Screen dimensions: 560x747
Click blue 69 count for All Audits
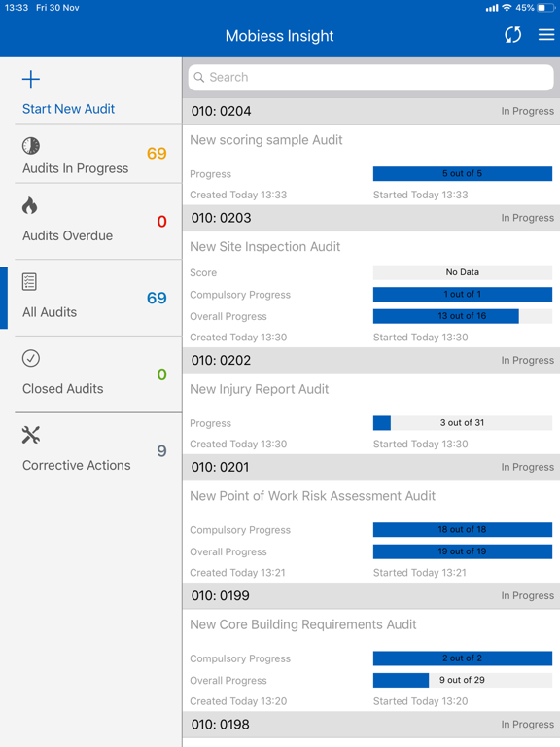click(x=157, y=299)
